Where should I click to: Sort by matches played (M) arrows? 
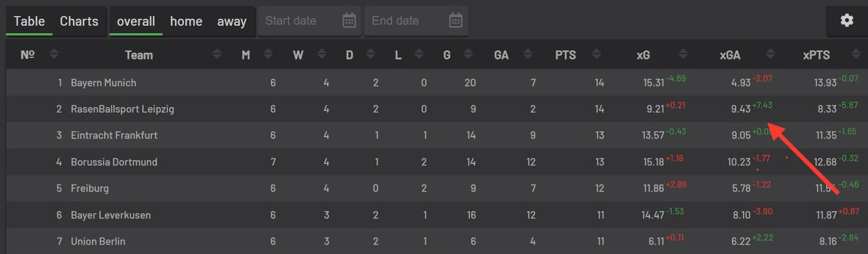coord(268,55)
